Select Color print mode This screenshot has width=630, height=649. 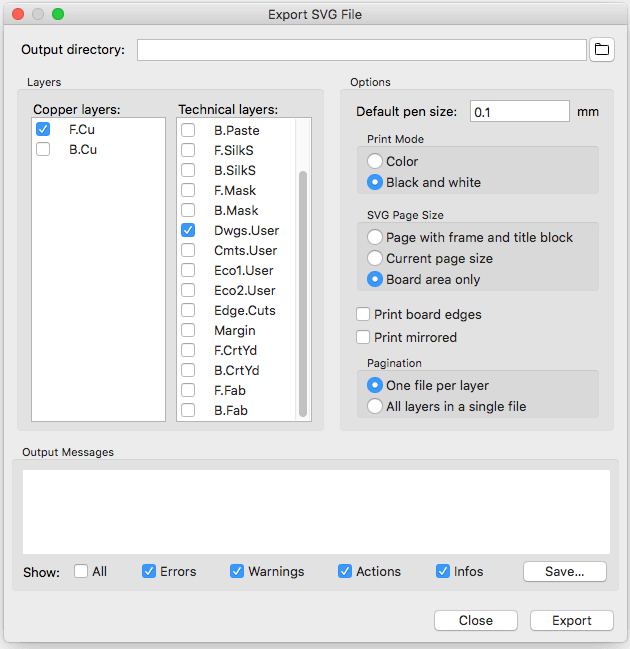coord(376,161)
